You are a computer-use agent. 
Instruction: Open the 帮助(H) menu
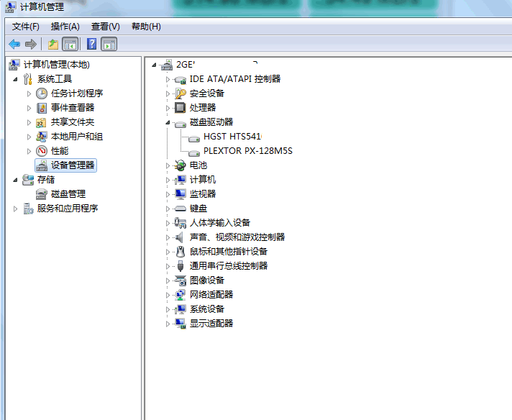(x=146, y=27)
